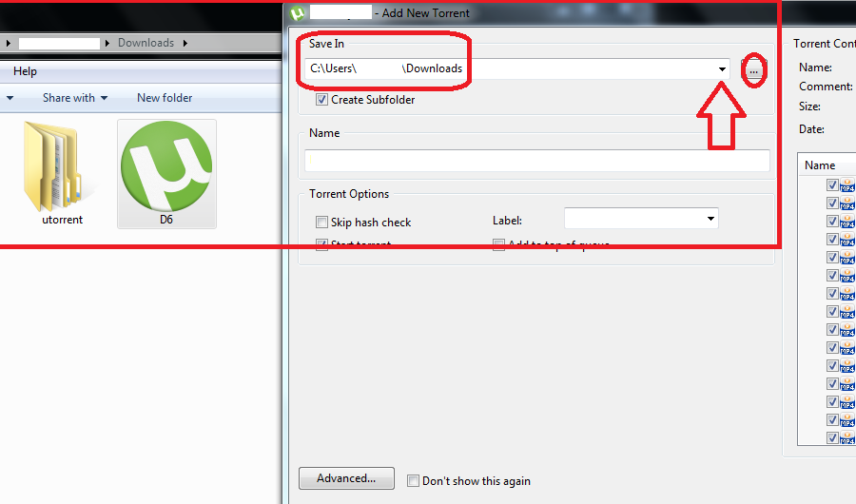856x504 pixels.
Task: Toggle the Add to top of queue checkbox
Action: tap(498, 244)
